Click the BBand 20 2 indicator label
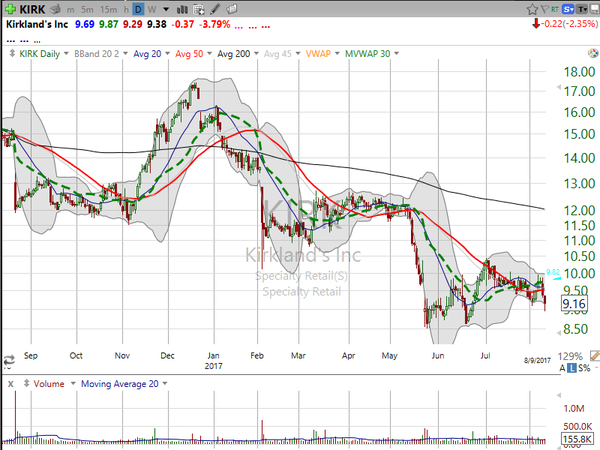 click(96, 54)
